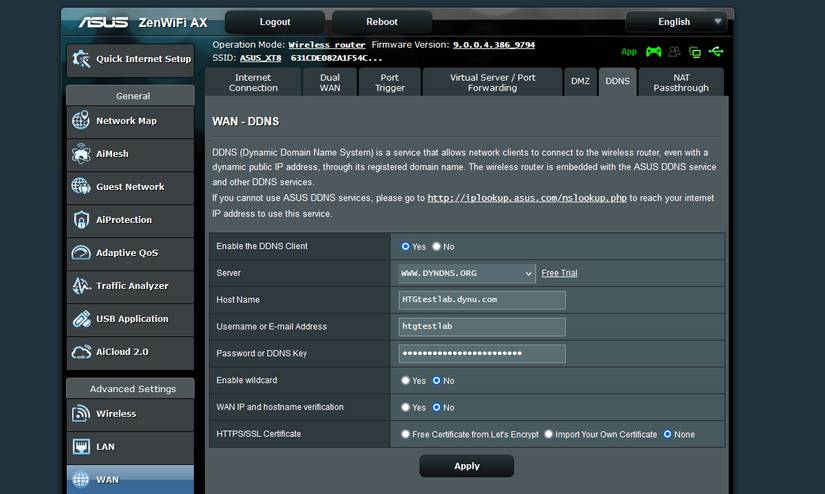825x494 pixels.
Task: Open Network Map menu item
Action: 130,121
